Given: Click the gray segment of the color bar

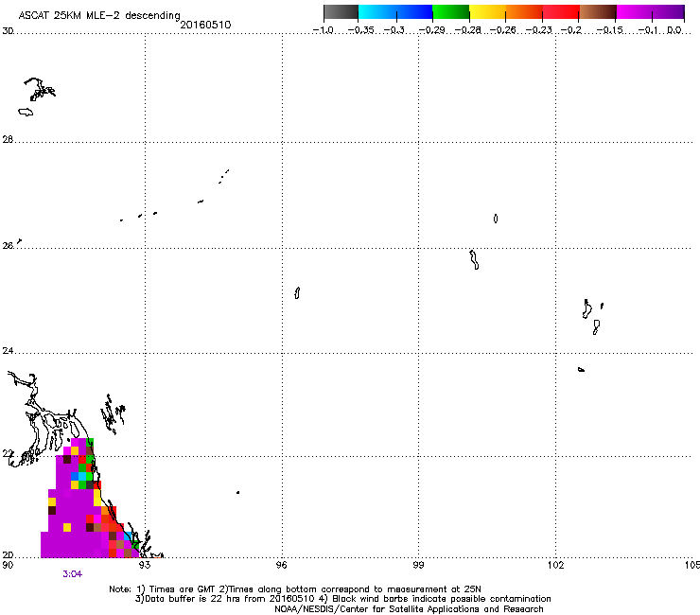Looking at the screenshot, I should click(x=341, y=12).
